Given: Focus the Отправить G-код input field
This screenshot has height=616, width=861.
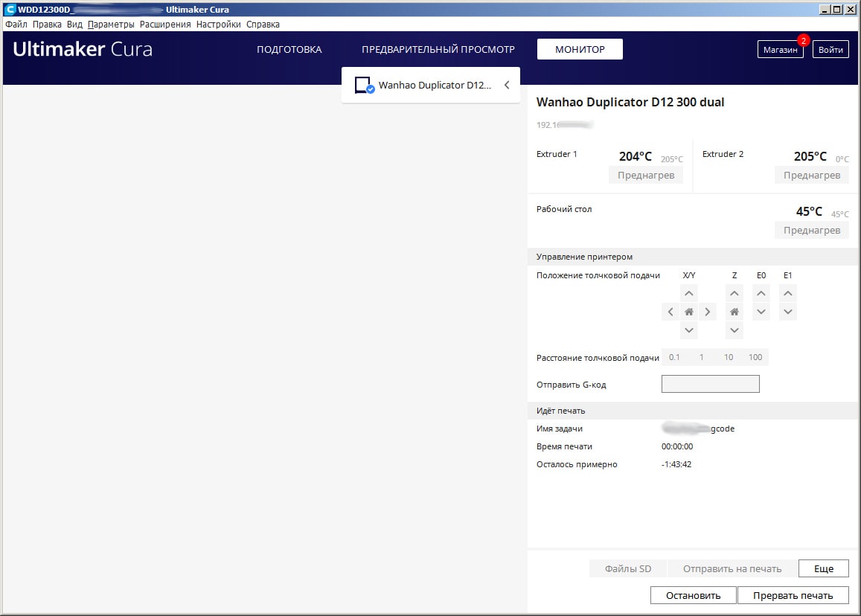Looking at the screenshot, I should pos(711,384).
